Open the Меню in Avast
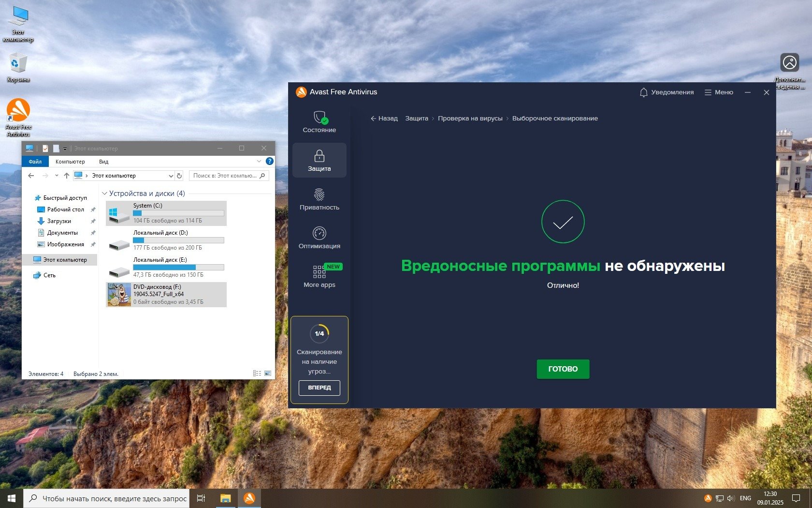This screenshot has height=508, width=812. click(x=719, y=92)
